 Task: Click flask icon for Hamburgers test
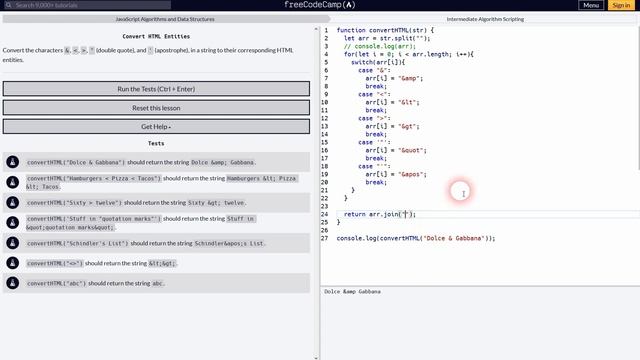click(13, 182)
